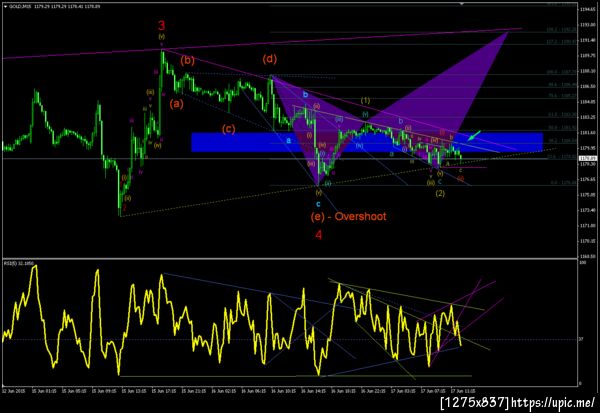This screenshot has width=600, height=413.
Task: Select the yellow (2) wave label
Action: tap(440, 193)
